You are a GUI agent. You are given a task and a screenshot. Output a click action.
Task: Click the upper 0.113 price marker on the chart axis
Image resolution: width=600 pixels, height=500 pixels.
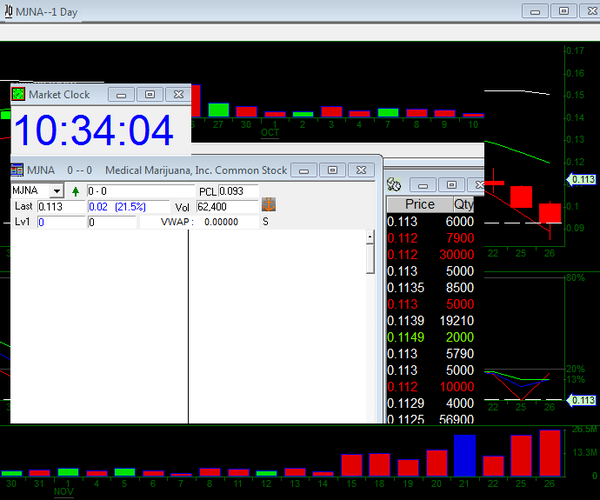click(582, 179)
